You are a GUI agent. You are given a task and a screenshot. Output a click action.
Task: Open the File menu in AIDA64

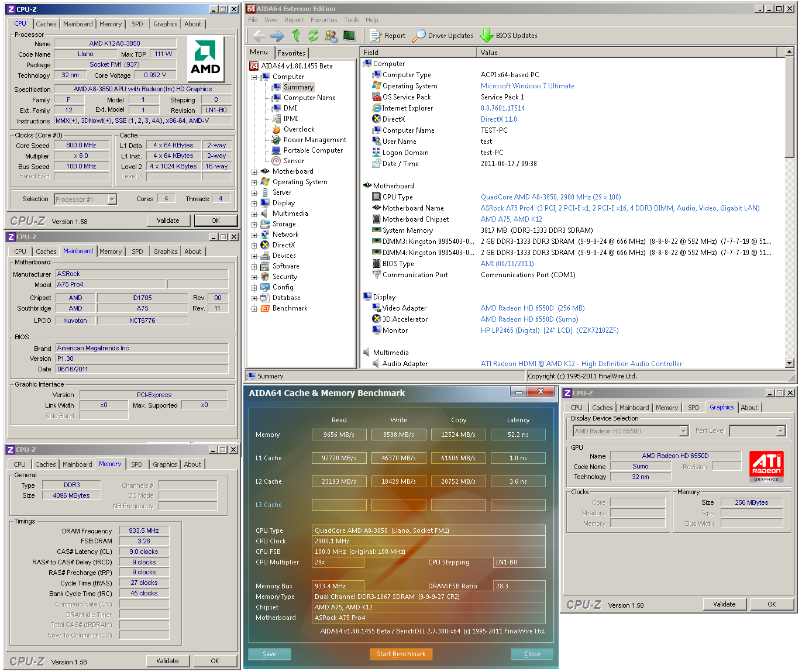(x=253, y=20)
